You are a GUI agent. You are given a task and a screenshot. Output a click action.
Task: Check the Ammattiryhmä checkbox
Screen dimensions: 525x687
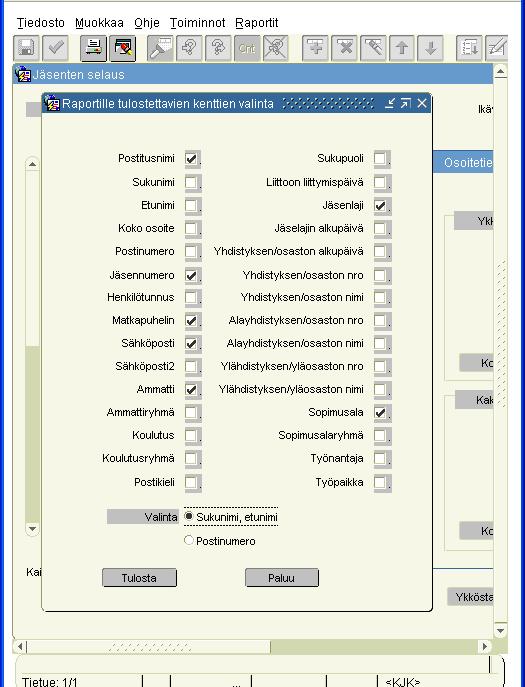[192, 413]
